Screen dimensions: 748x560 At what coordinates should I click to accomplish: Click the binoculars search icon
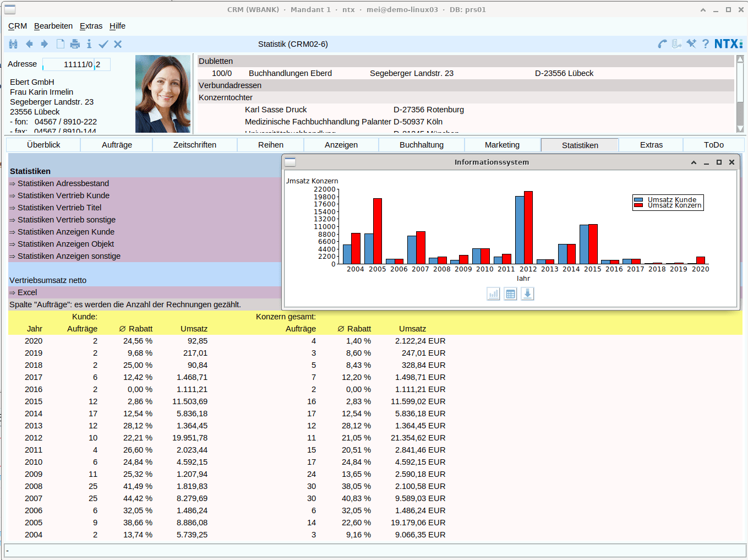(13, 44)
